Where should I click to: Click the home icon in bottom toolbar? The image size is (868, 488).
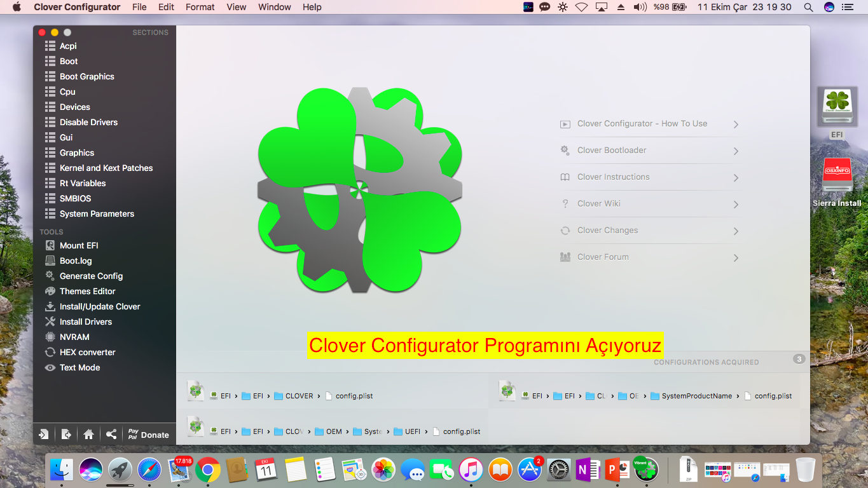(x=88, y=435)
